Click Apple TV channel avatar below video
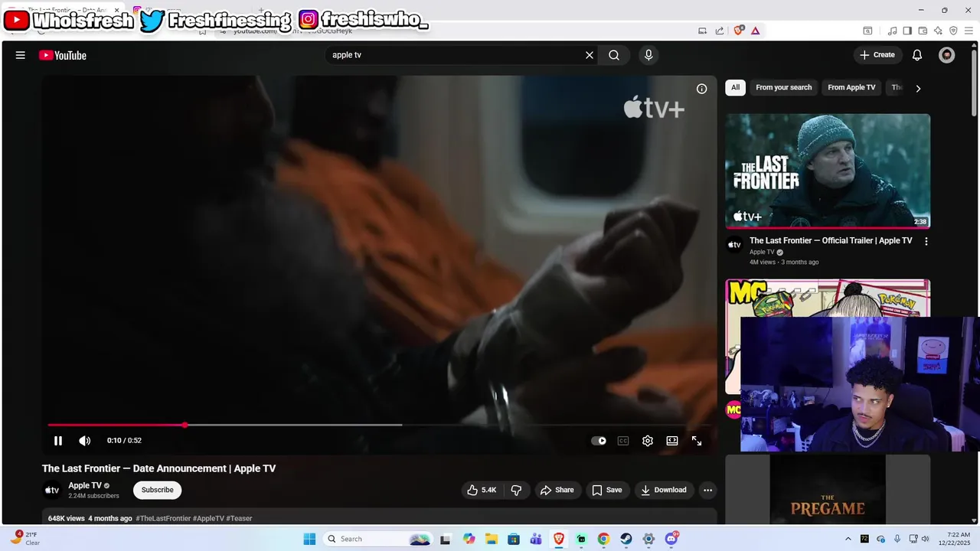Viewport: 980px width, 551px height. 51,490
